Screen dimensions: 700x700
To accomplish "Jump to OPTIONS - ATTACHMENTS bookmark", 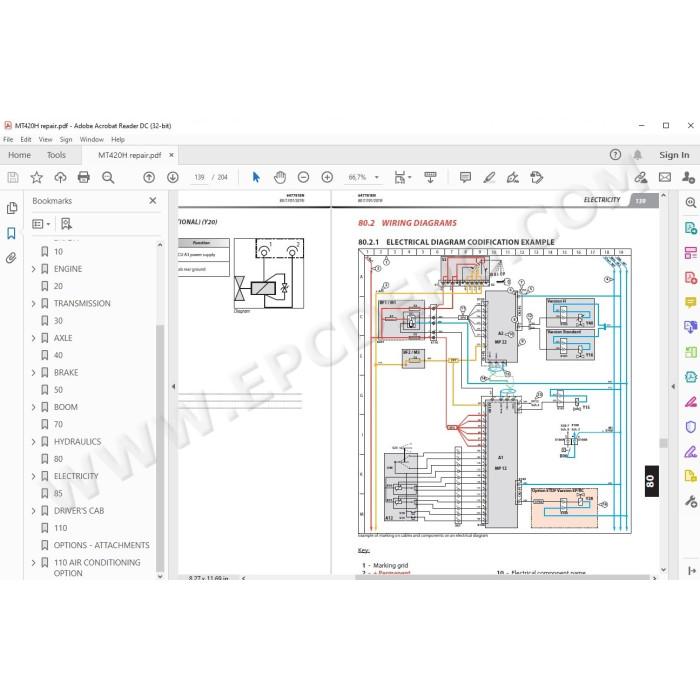I will (x=102, y=545).
